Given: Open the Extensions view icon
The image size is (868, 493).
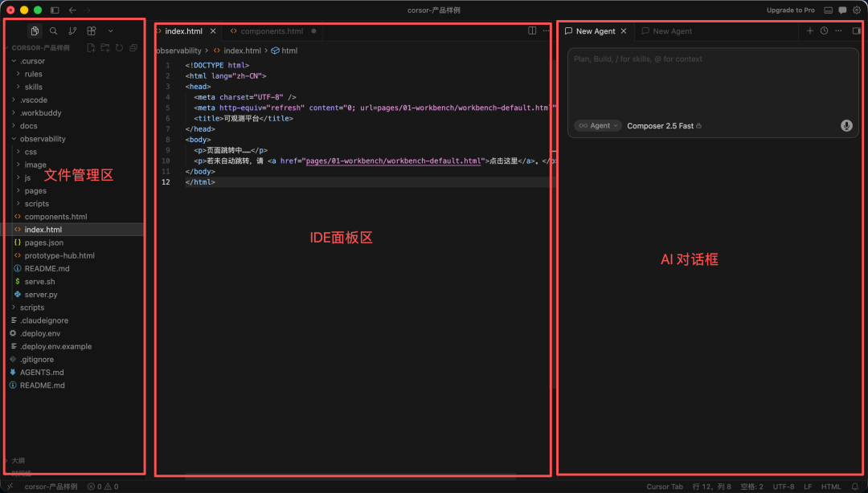Looking at the screenshot, I should click(x=92, y=31).
